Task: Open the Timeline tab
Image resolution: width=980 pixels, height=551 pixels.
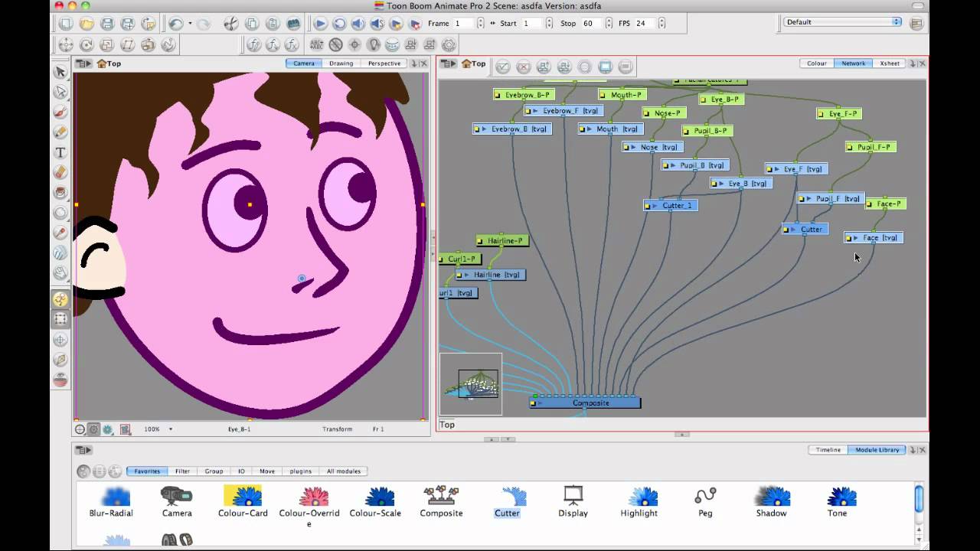Action: pyautogui.click(x=828, y=450)
